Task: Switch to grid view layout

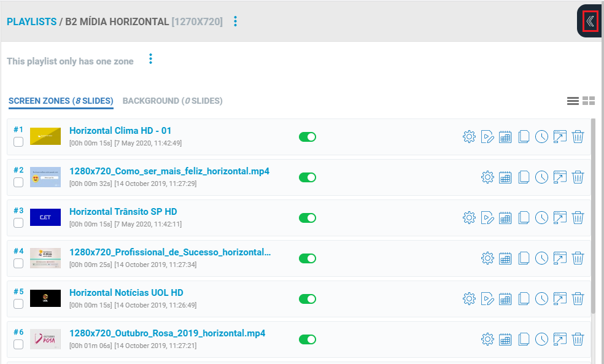Action: click(589, 101)
